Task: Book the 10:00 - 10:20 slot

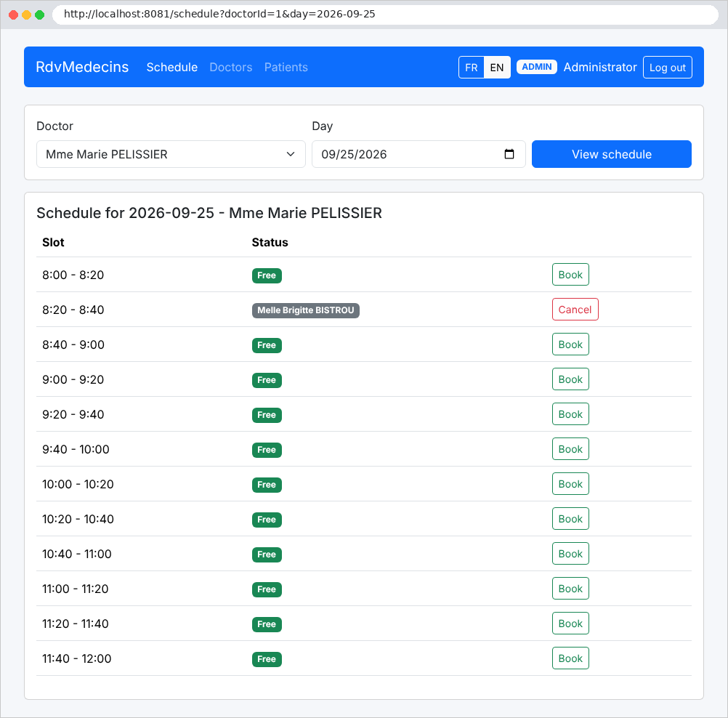Action: [570, 483]
